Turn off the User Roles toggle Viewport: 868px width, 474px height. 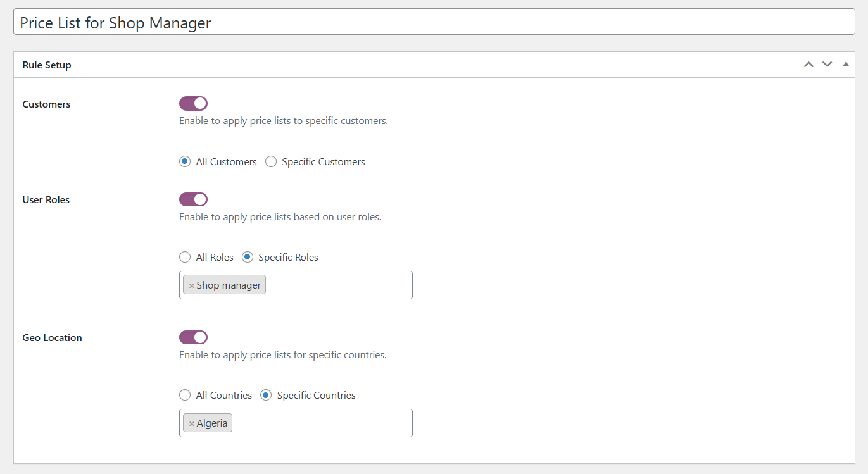[193, 199]
